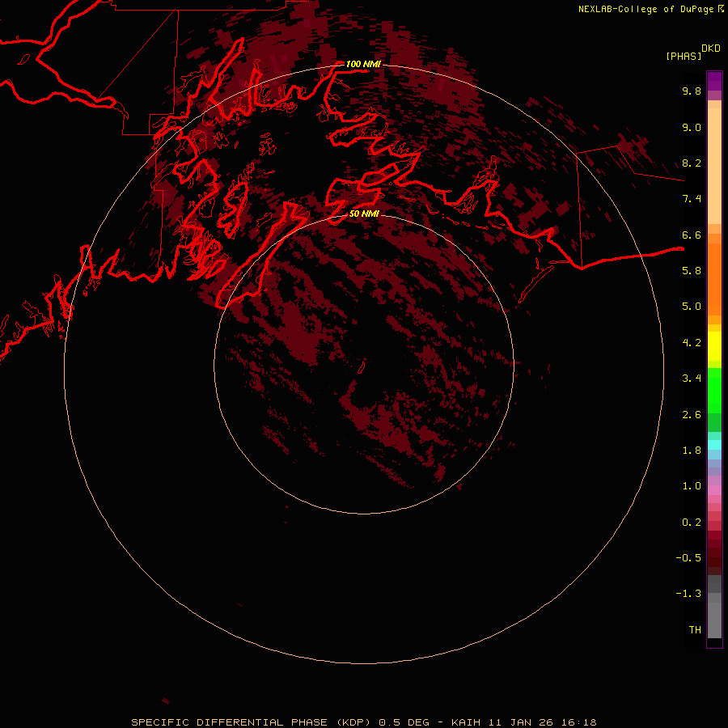
Task: Click the Specific Differential Phase KDP caption
Action: click(363, 722)
